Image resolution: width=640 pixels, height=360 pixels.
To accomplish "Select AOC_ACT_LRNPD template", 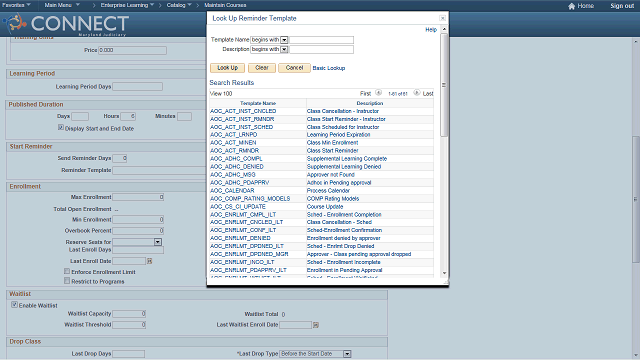I will click(233, 135).
